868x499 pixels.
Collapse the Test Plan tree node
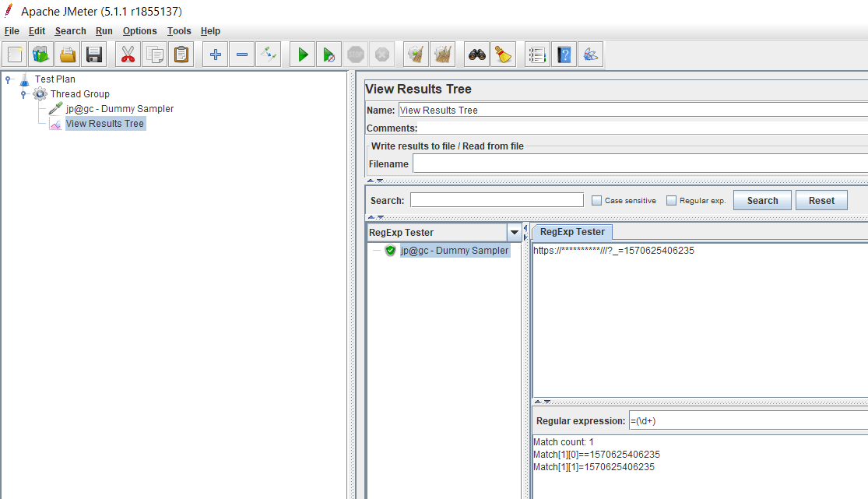pyautogui.click(x=9, y=79)
